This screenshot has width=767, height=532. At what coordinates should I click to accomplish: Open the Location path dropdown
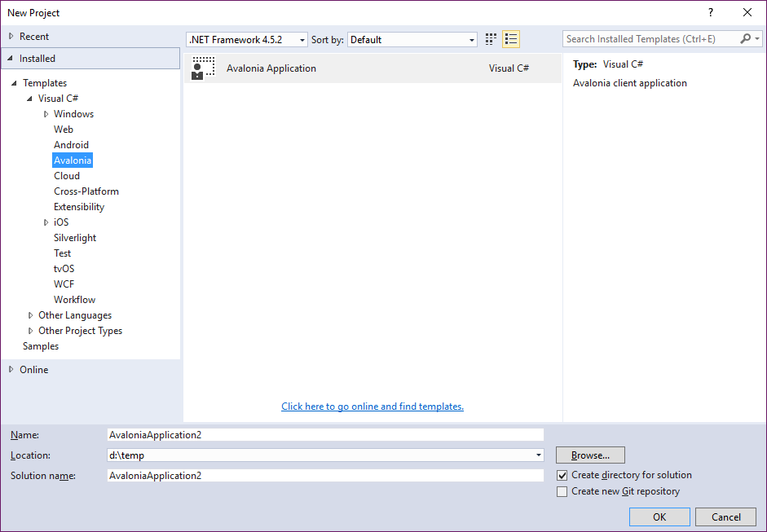click(539, 455)
